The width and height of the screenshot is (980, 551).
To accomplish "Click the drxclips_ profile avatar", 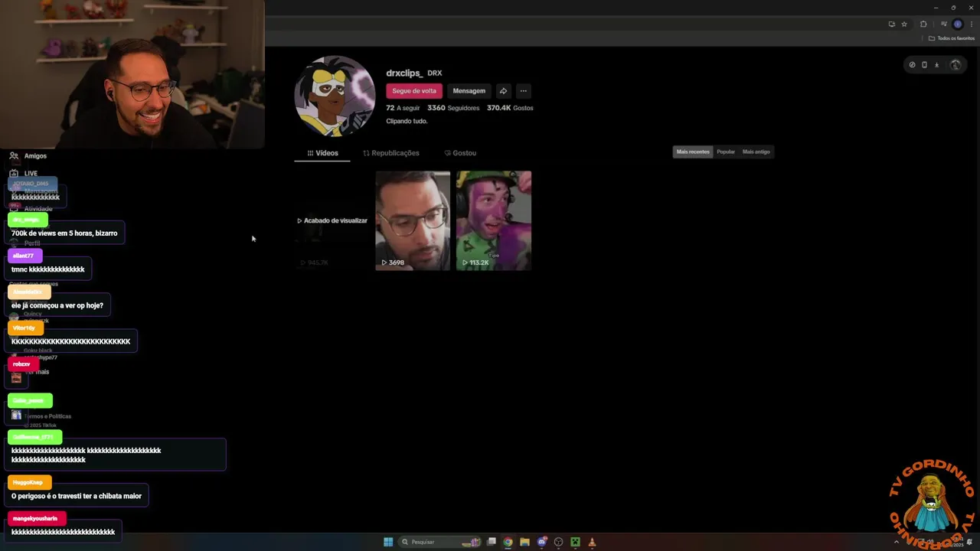I will pyautogui.click(x=335, y=96).
